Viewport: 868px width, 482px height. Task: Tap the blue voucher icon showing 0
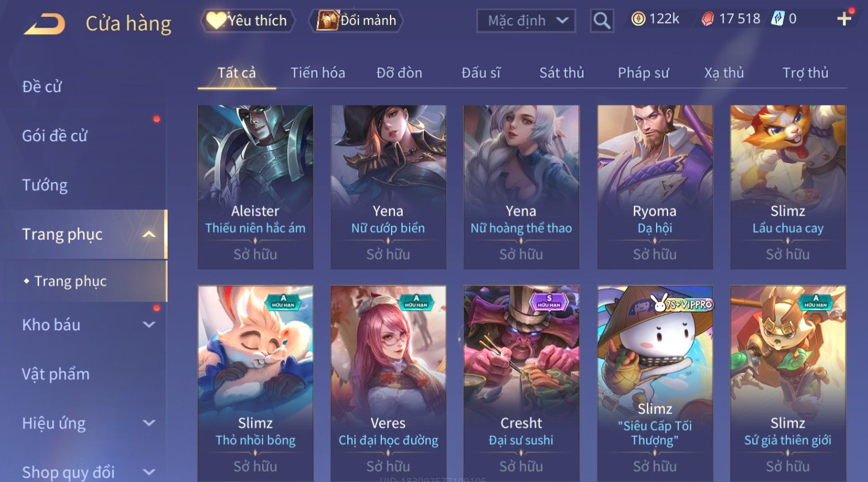[x=778, y=19]
